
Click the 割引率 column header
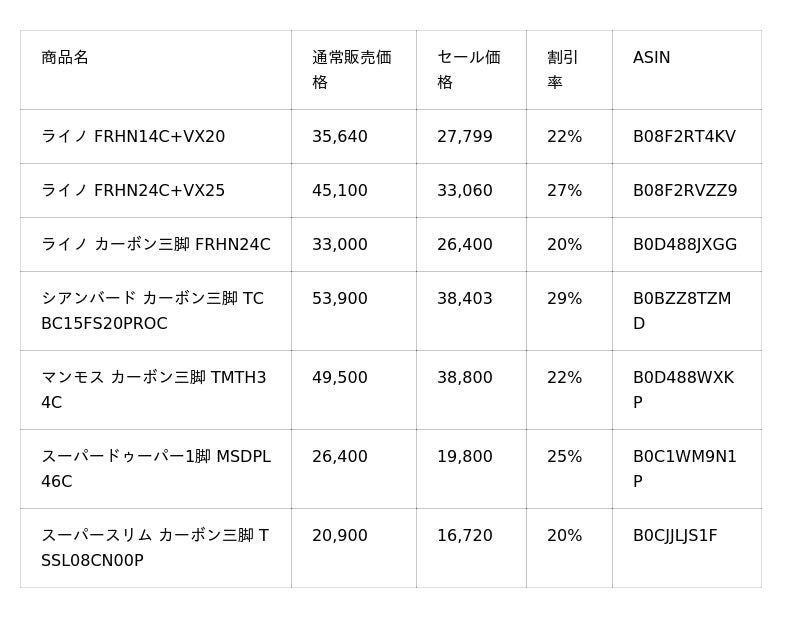(562, 70)
